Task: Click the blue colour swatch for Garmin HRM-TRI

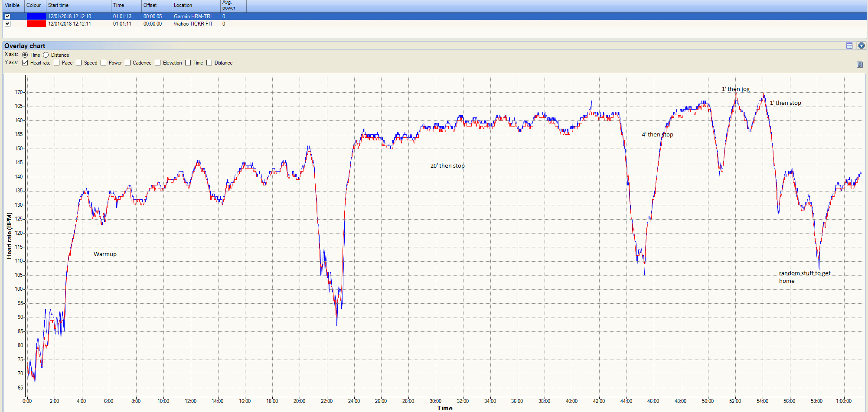Action: (x=36, y=16)
